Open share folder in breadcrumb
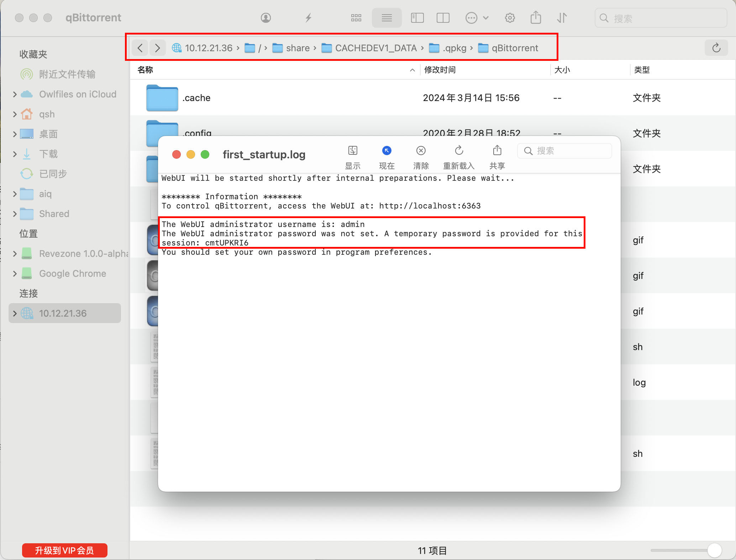The width and height of the screenshot is (736, 560). (291, 48)
